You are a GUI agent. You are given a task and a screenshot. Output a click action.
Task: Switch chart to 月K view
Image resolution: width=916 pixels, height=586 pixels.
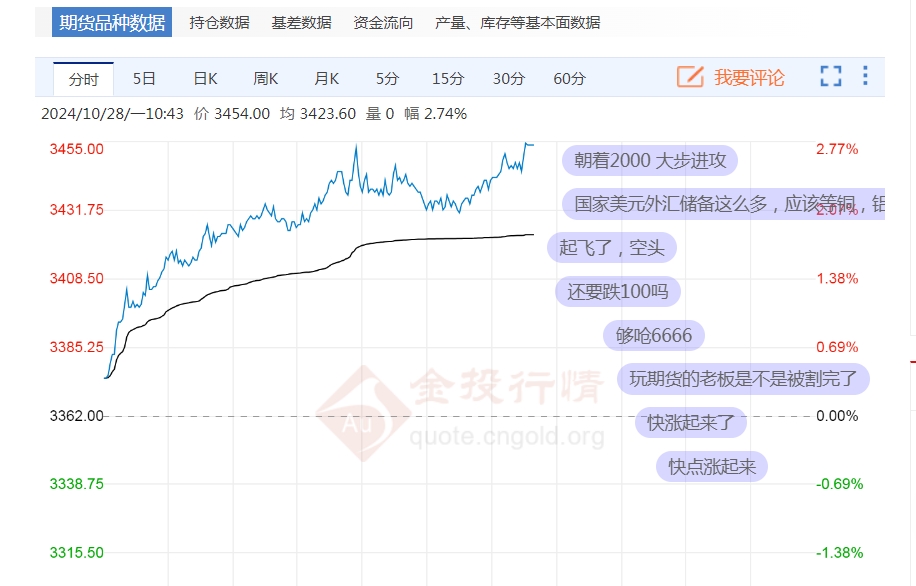click(327, 78)
